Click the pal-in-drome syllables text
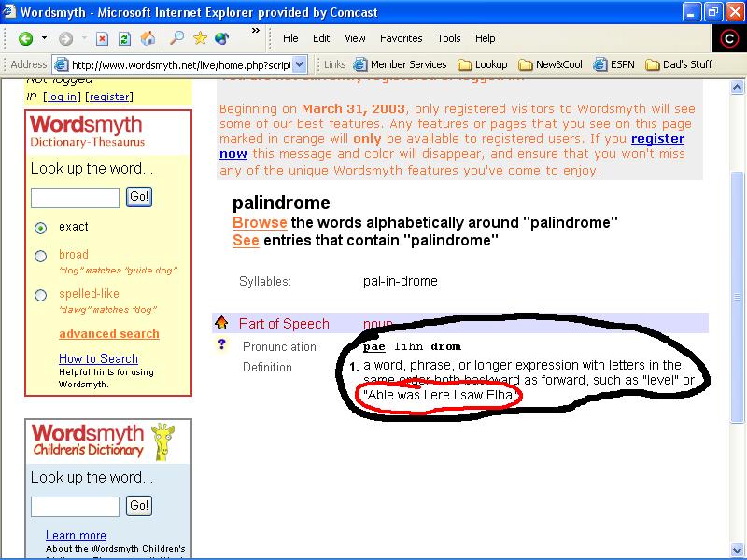Image resolution: width=747 pixels, height=560 pixels. (401, 281)
